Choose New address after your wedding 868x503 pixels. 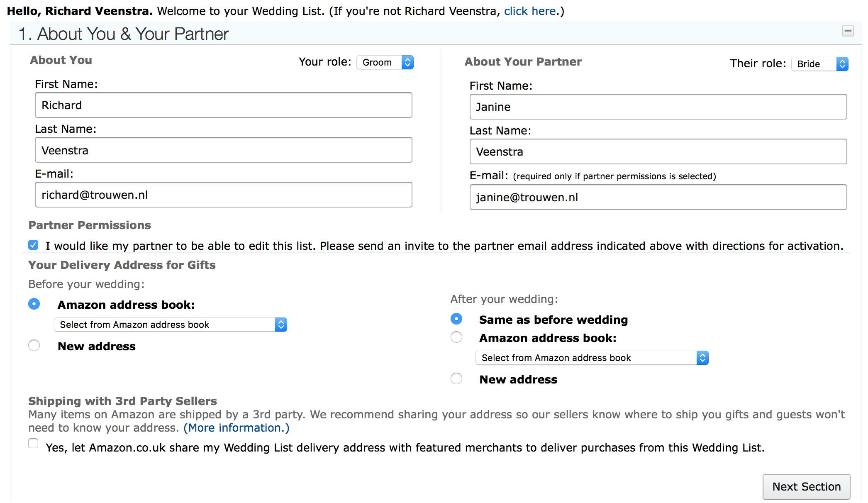coord(456,379)
